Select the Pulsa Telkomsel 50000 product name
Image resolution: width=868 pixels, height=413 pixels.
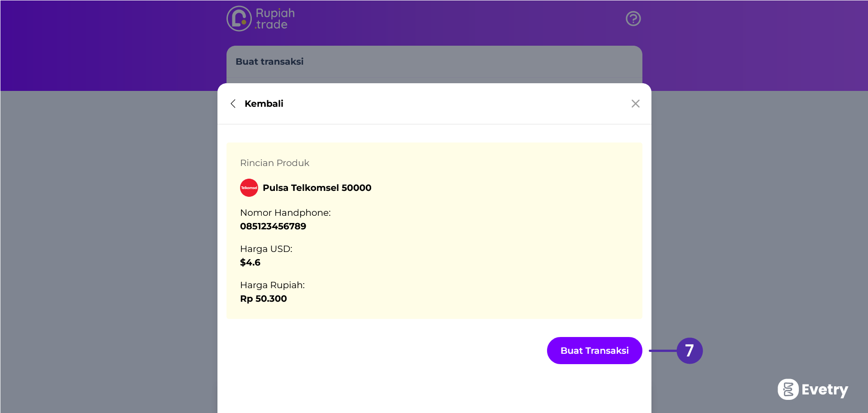coord(317,188)
